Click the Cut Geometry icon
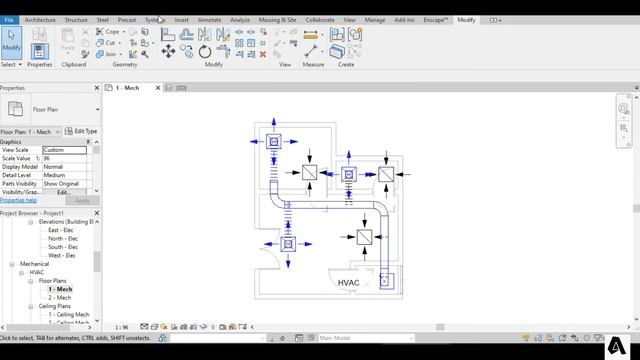This screenshot has height=360, width=640. [x=100, y=43]
